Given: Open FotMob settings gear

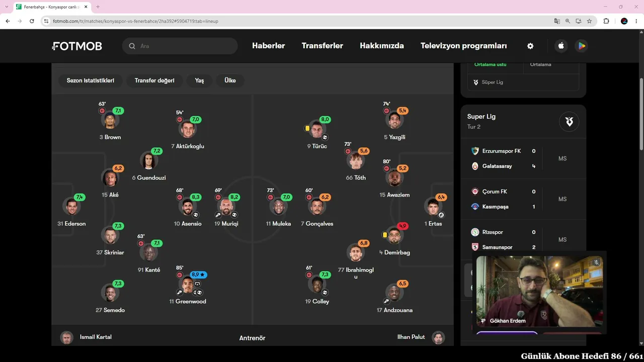Looking at the screenshot, I should [x=530, y=46].
